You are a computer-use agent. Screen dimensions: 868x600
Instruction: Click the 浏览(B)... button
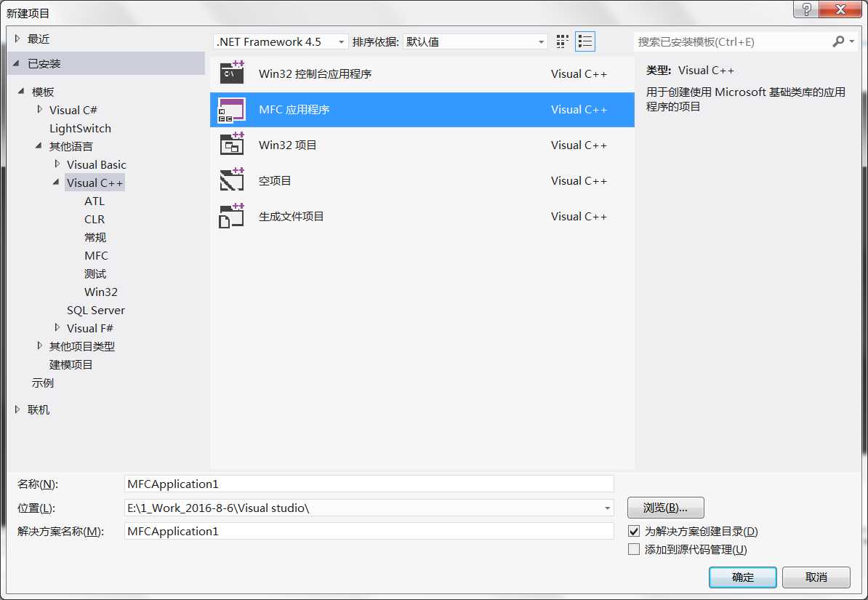(665, 508)
